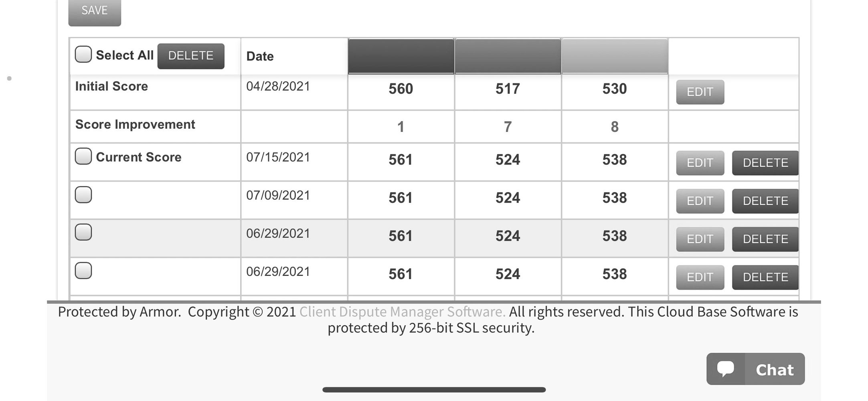Check the Select All checkbox
868x401 pixels.
[83, 55]
